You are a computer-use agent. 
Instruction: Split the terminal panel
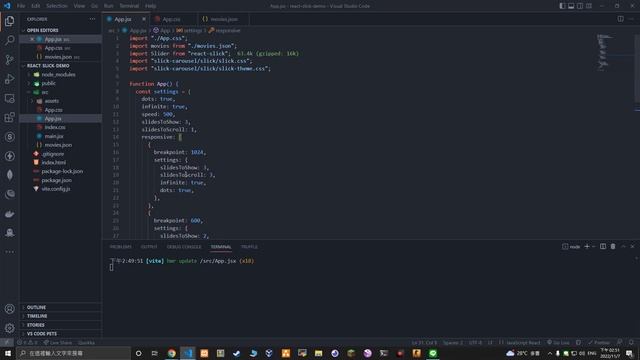pos(603,247)
